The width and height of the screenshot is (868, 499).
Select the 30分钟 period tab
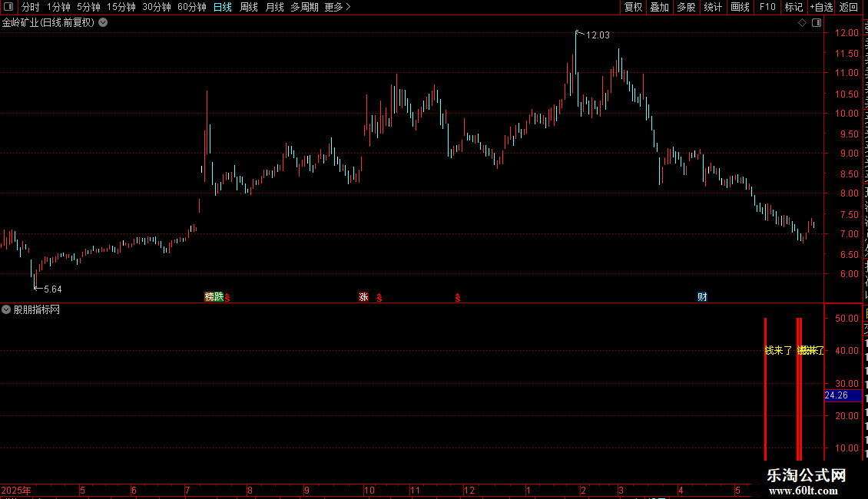(156, 7)
